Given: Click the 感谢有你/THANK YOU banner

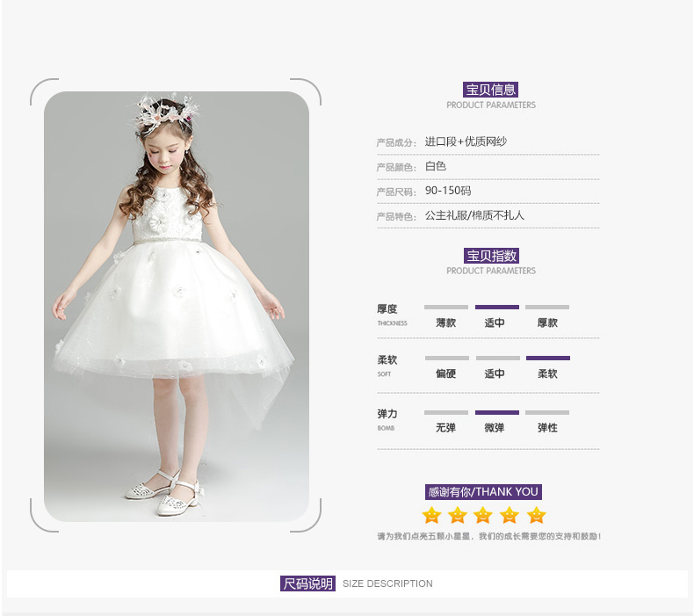Looking at the screenshot, I should [x=483, y=492].
